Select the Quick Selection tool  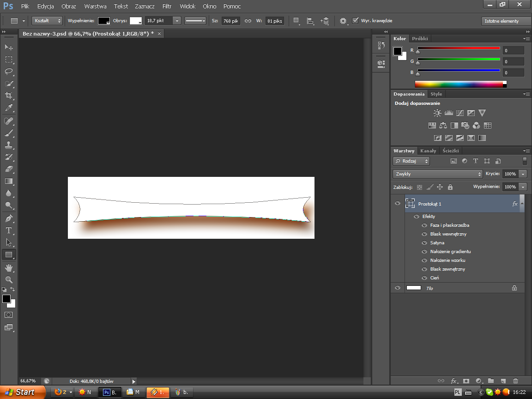click(x=9, y=84)
